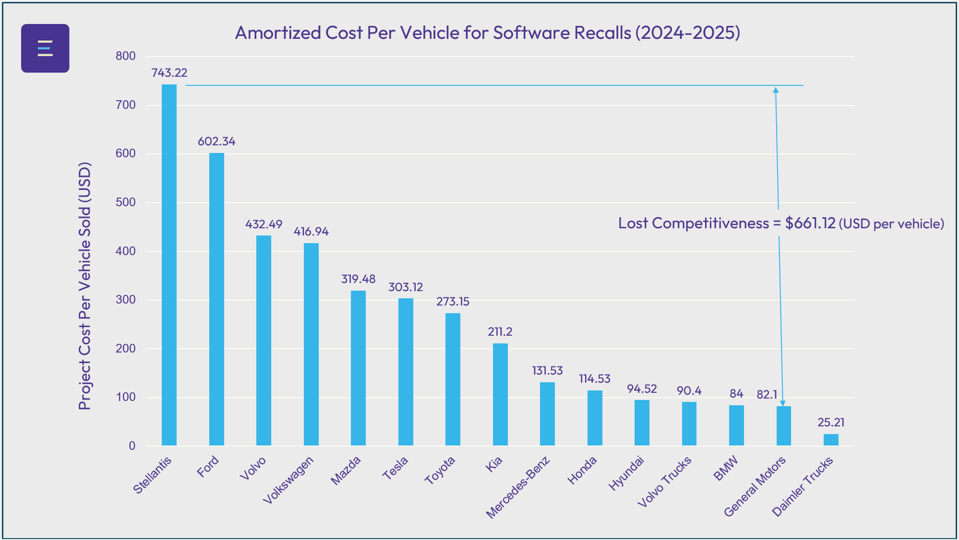This screenshot has height=540, width=959.
Task: Click the Stellantis bar in the chart
Action: pyautogui.click(x=169, y=265)
